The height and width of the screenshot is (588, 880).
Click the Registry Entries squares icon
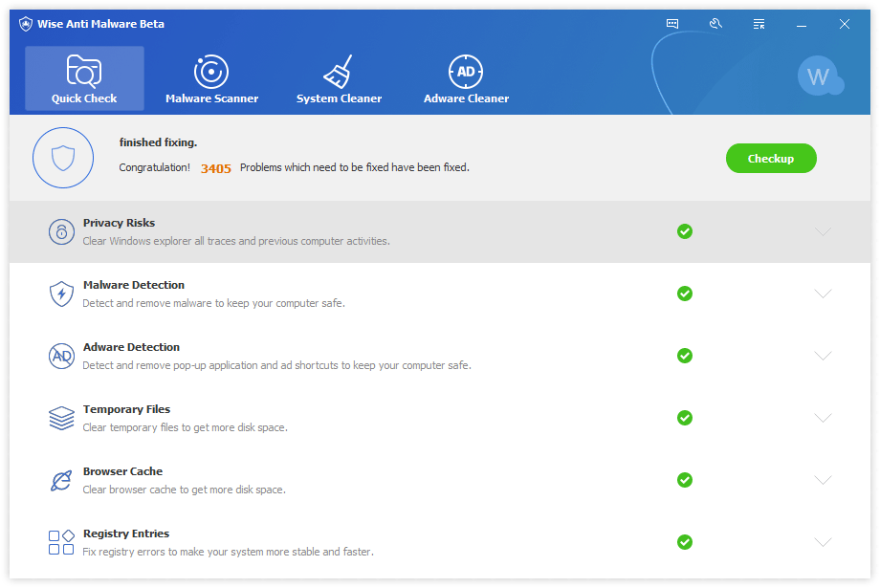62,542
